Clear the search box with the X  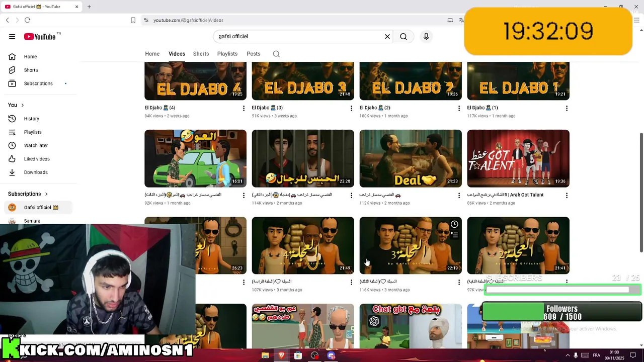click(x=387, y=36)
